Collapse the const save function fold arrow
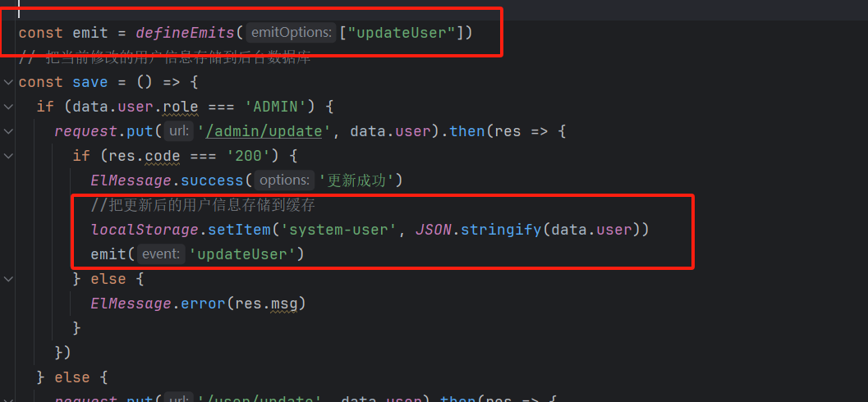 [7, 82]
